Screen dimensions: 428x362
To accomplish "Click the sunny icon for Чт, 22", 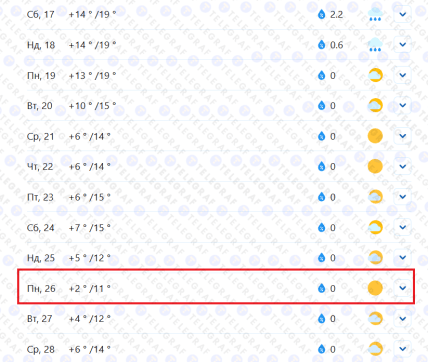I will tap(375, 166).
